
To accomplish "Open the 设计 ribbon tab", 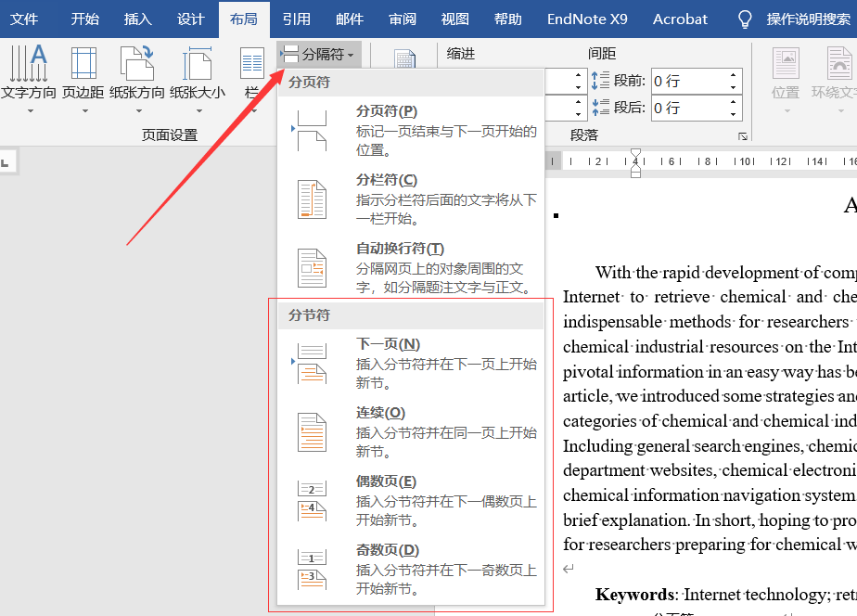I will (x=191, y=19).
